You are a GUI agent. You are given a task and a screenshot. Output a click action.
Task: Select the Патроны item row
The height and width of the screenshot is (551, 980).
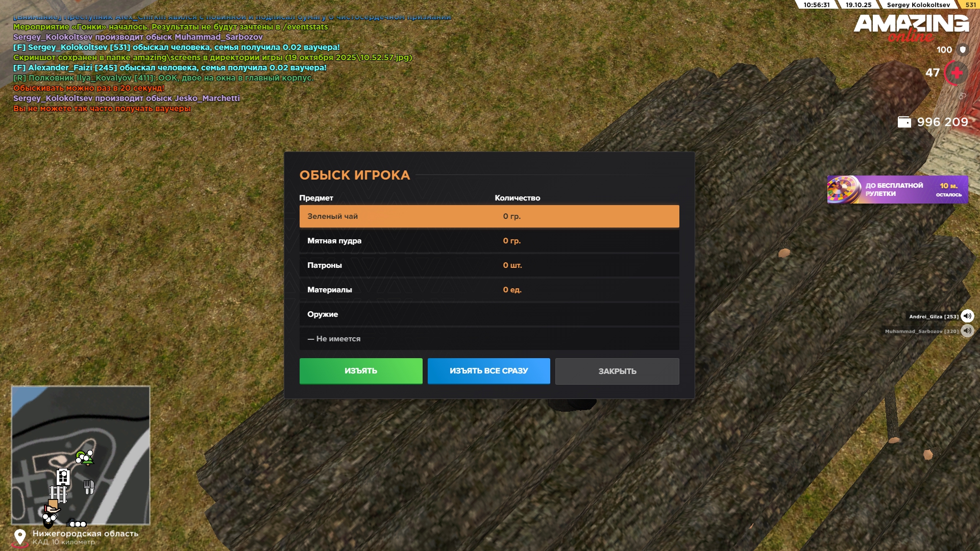(488, 265)
